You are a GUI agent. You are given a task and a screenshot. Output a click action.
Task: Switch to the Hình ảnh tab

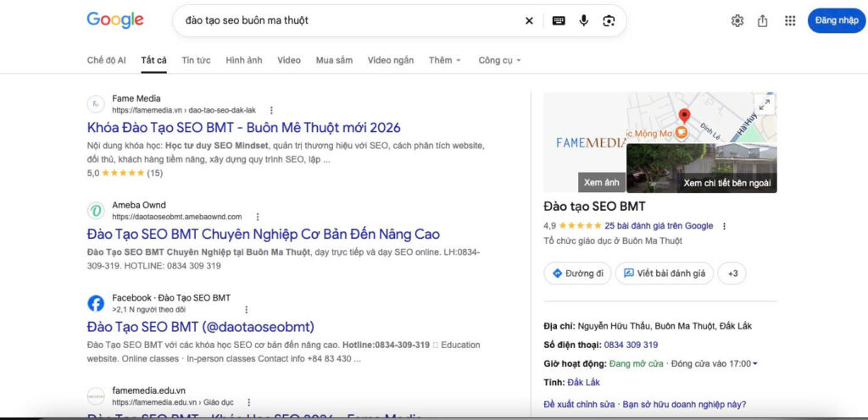point(244,60)
